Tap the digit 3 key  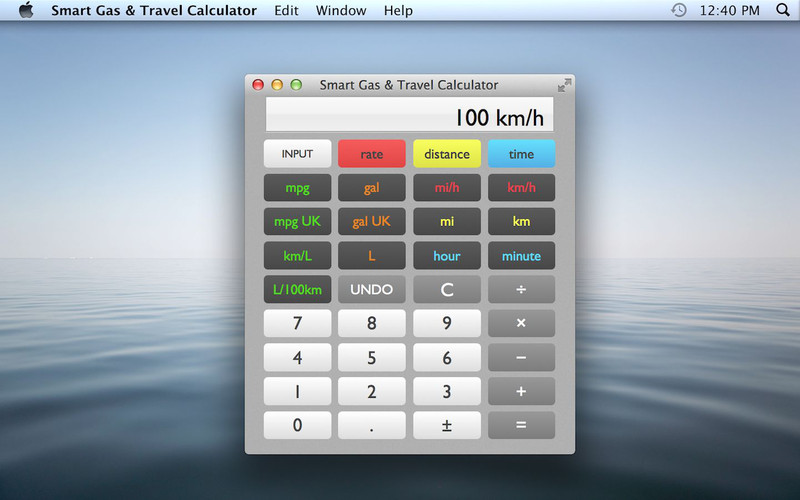coord(447,391)
